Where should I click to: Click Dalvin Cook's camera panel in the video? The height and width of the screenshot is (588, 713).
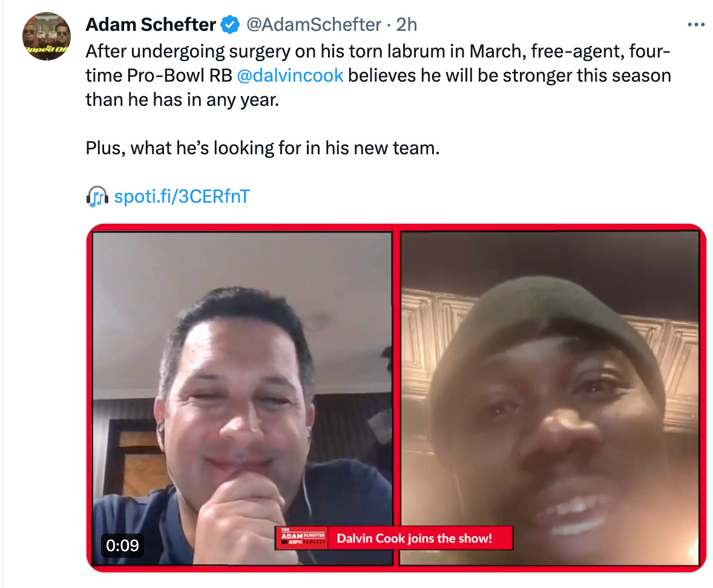550,399
